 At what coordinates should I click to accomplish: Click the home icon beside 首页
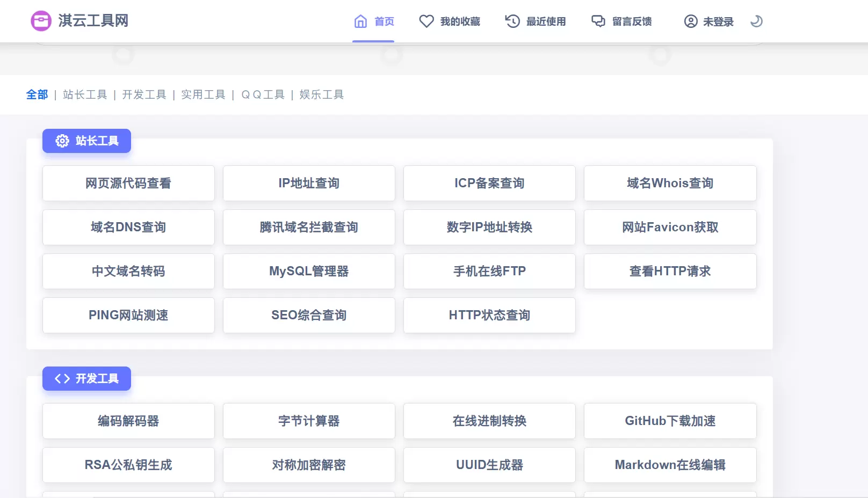[x=360, y=21]
